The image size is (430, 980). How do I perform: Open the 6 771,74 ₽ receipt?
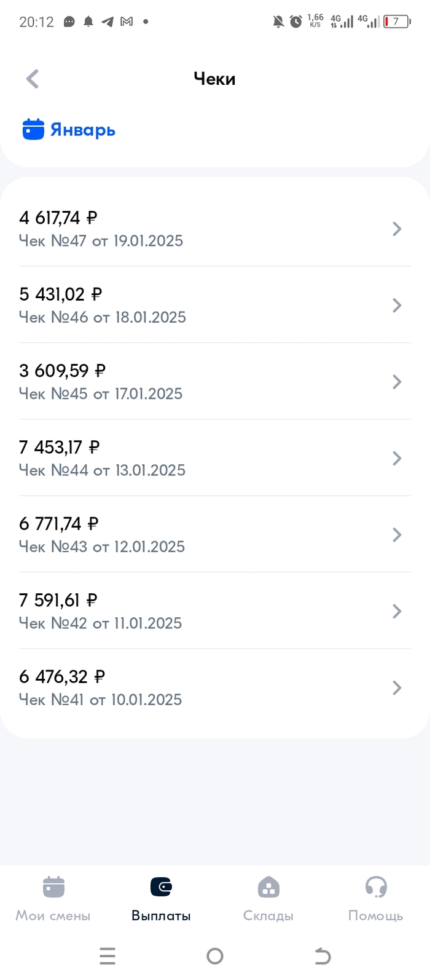[x=59, y=524]
